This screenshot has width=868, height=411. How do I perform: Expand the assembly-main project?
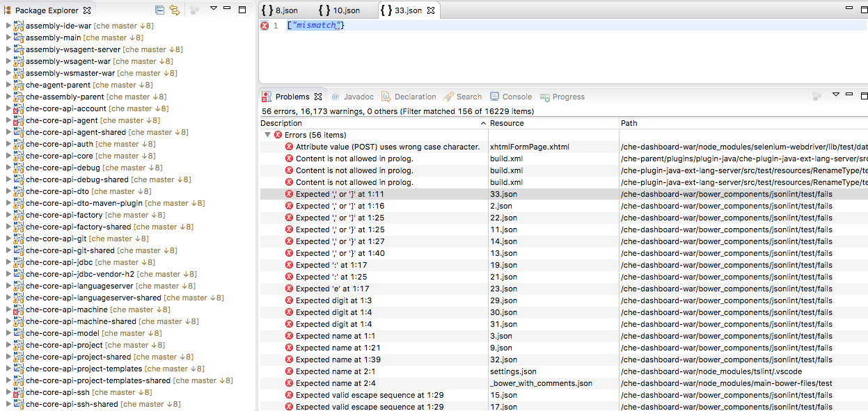tap(8, 38)
